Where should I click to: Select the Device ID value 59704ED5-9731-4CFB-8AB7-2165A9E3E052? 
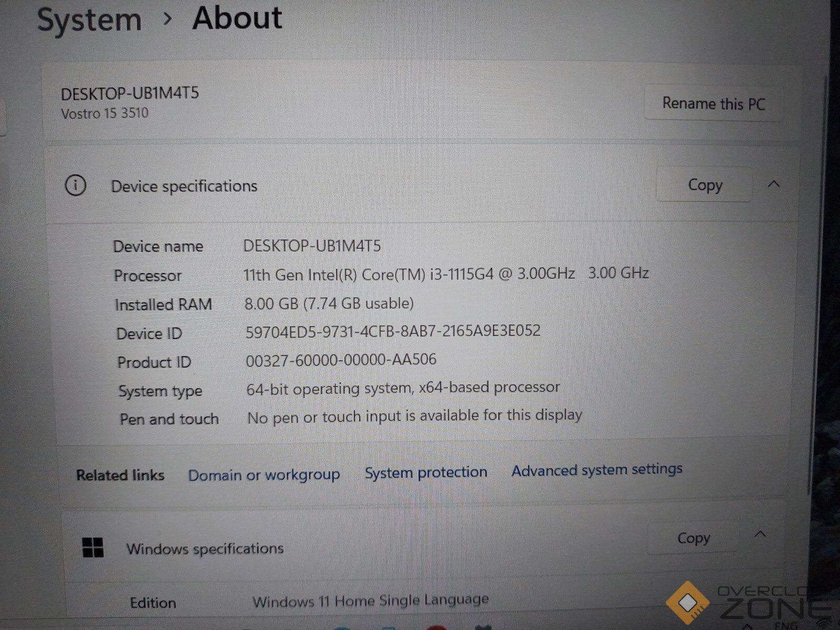pyautogui.click(x=393, y=331)
